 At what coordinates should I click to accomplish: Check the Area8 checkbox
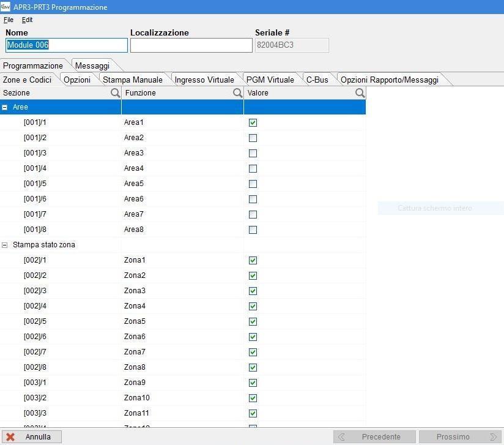point(253,230)
